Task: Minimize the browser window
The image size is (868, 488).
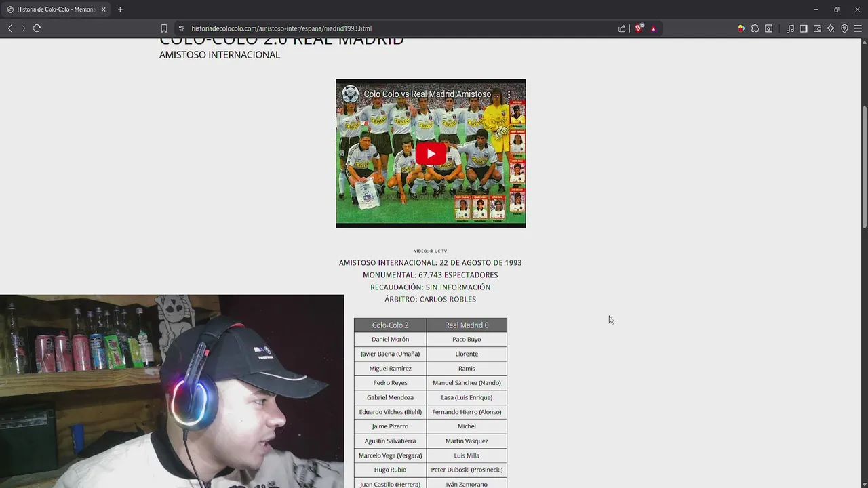Action: coord(816,9)
